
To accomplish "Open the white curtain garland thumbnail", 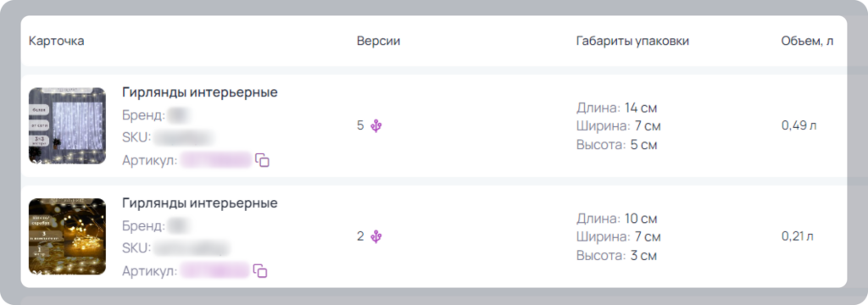I will pyautogui.click(x=68, y=125).
